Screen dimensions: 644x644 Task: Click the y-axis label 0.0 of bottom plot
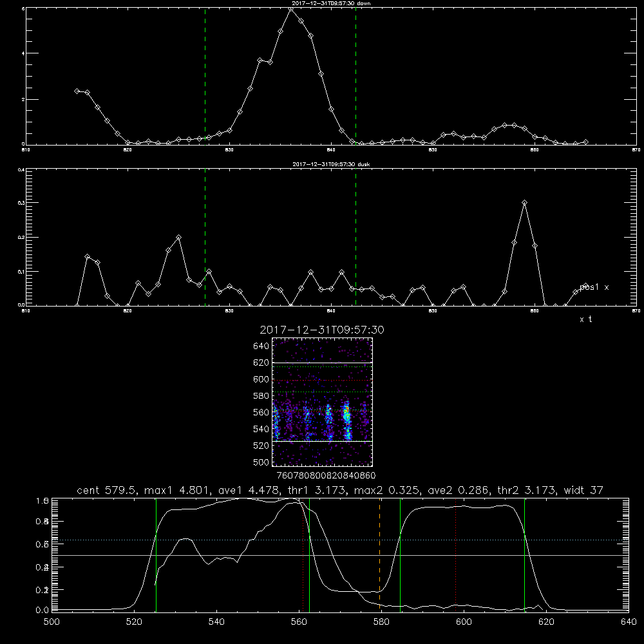click(x=43, y=611)
